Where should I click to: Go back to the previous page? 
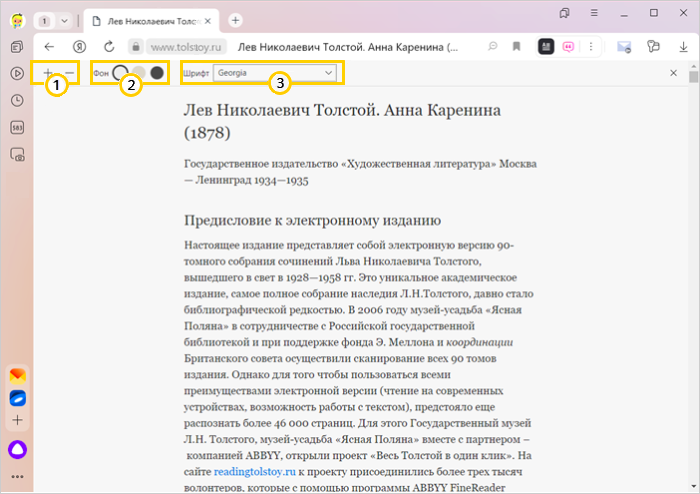pos(49,46)
